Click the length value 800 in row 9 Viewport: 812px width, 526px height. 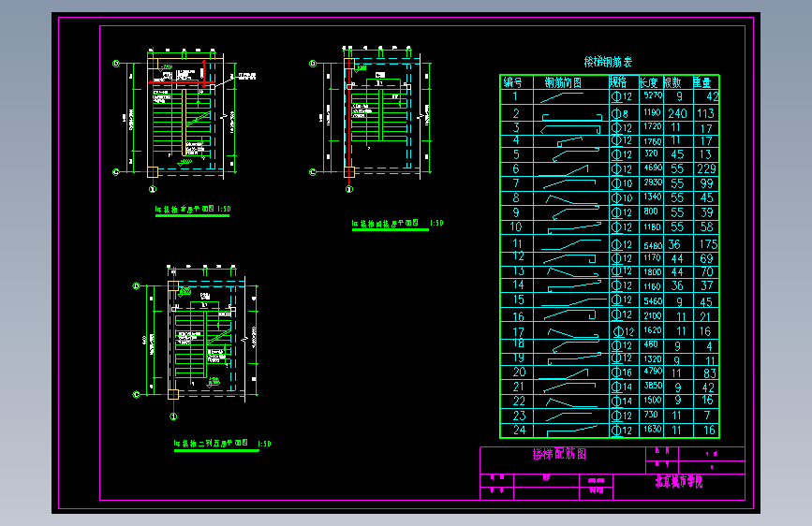651,212
